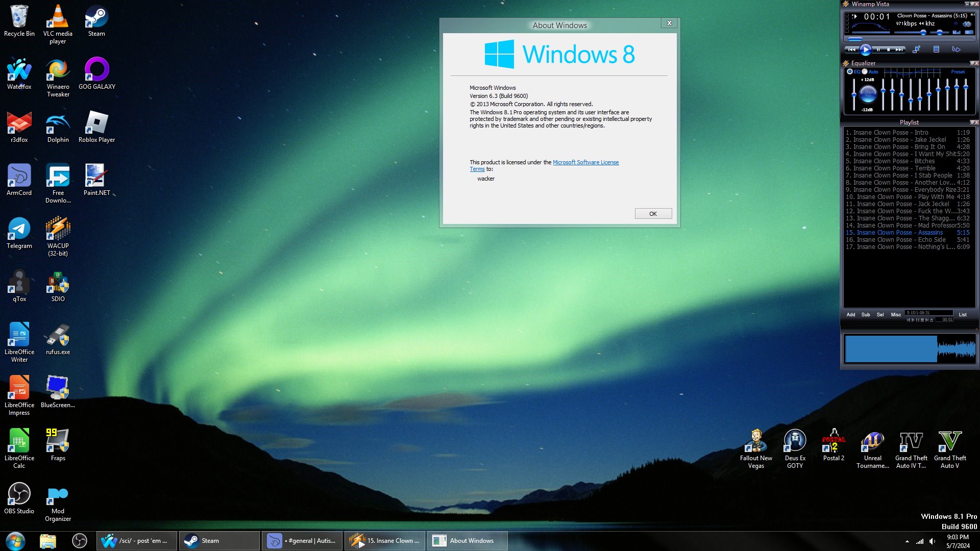Select playlist track 15 Assassins
This screenshot has height=551, width=980.
908,233
